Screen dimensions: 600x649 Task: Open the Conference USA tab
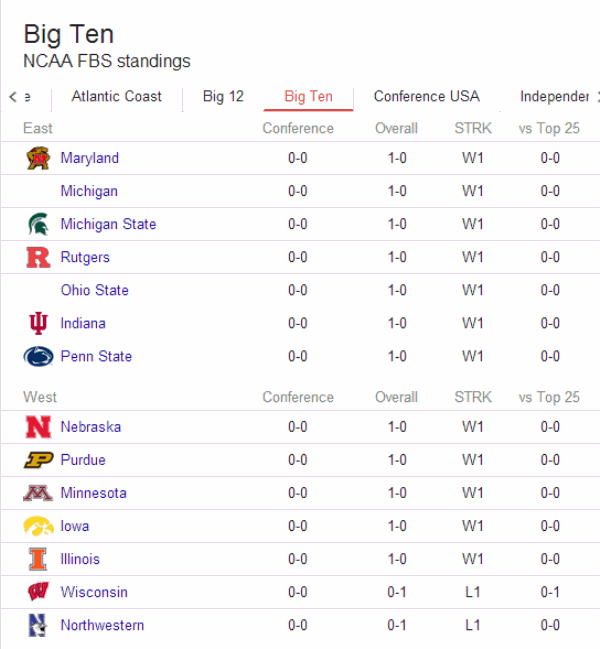click(x=427, y=96)
